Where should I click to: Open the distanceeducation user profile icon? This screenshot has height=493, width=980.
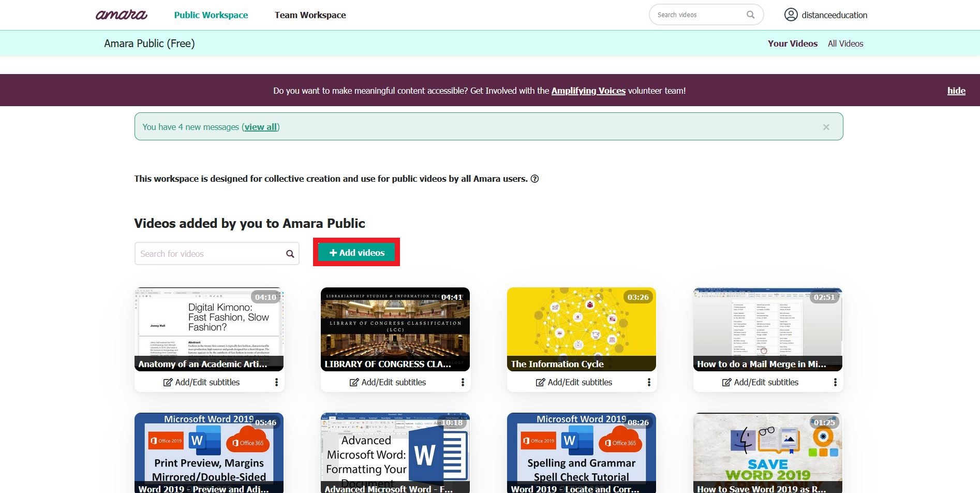[x=791, y=15]
